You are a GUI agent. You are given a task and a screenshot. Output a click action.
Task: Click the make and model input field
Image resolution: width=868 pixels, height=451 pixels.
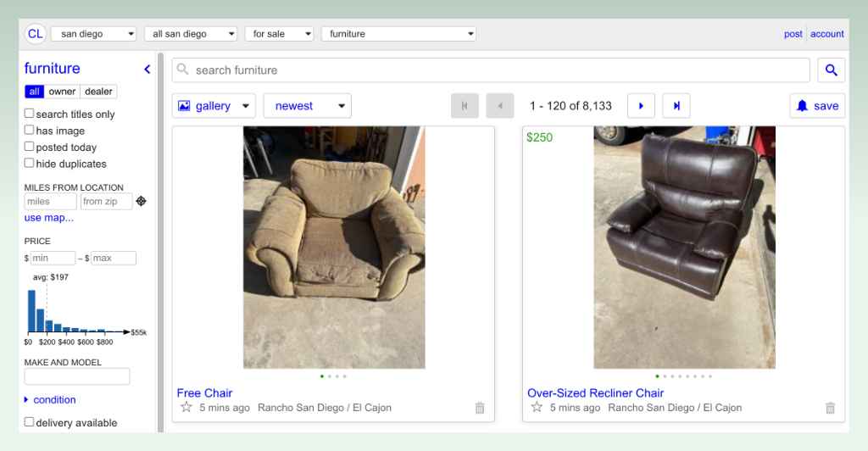[77, 376]
